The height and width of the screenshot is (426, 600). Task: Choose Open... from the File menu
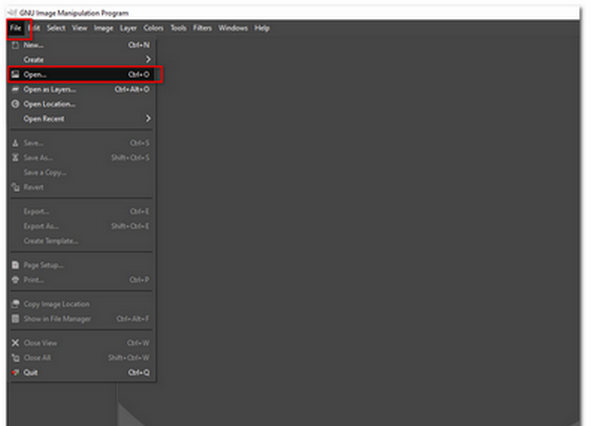coord(81,74)
